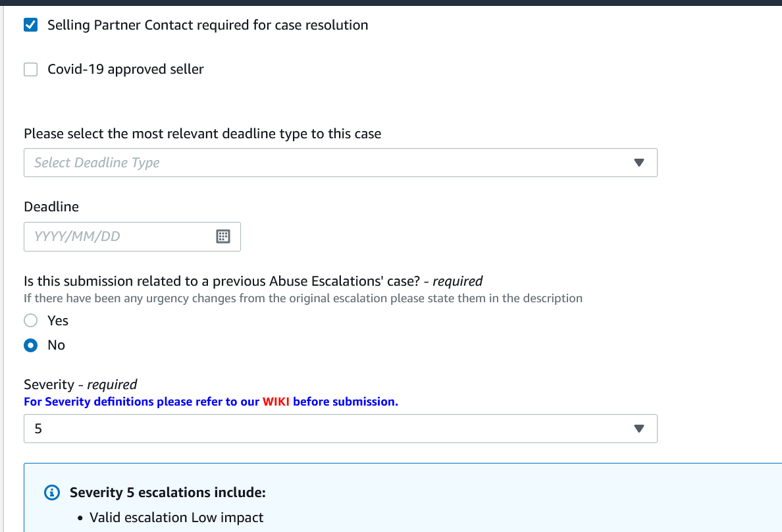Click the 'No' option label
Viewport: 782px width, 532px height.
point(57,346)
